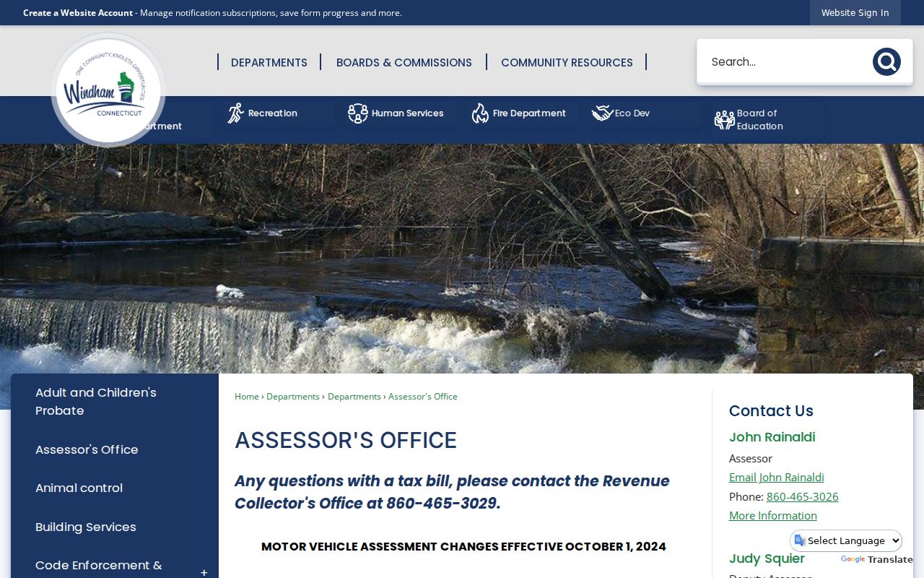The image size is (924, 578).
Task: Click the Website Sign In button
Action: coord(855,13)
